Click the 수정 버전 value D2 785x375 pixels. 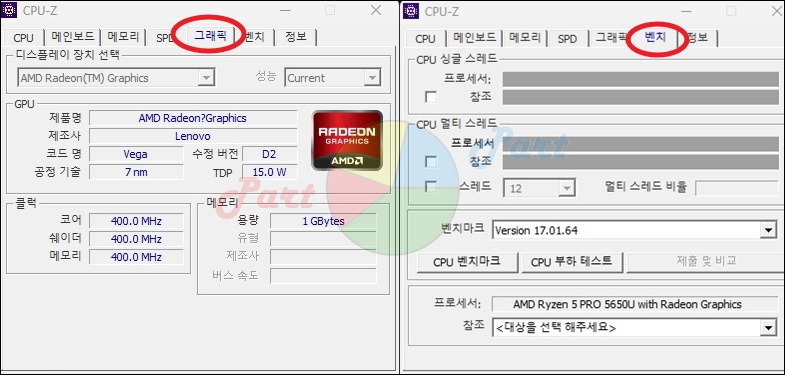tap(269, 154)
